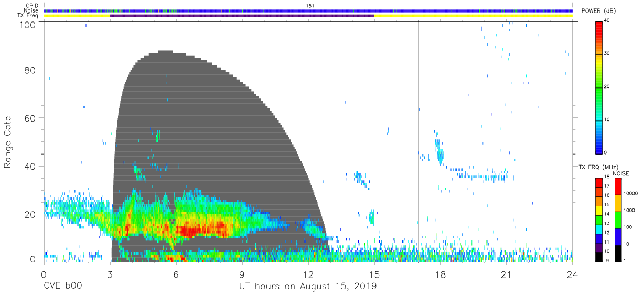This screenshot has width=644, height=297.
Task: Click the 11 tick on TX FRQ scale
Action: [608, 242]
